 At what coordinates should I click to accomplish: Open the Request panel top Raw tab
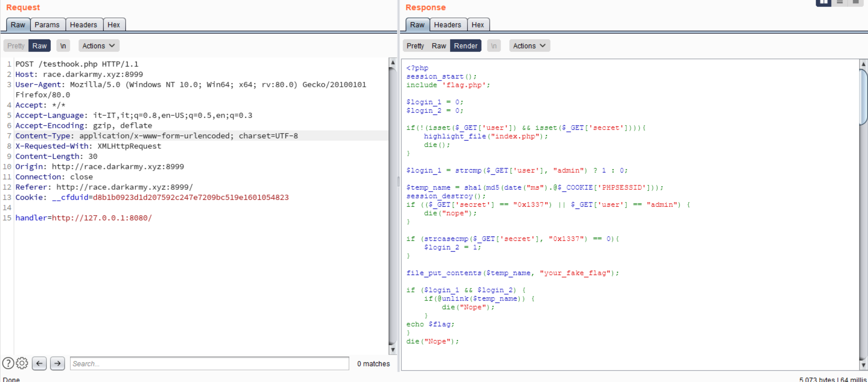point(18,25)
